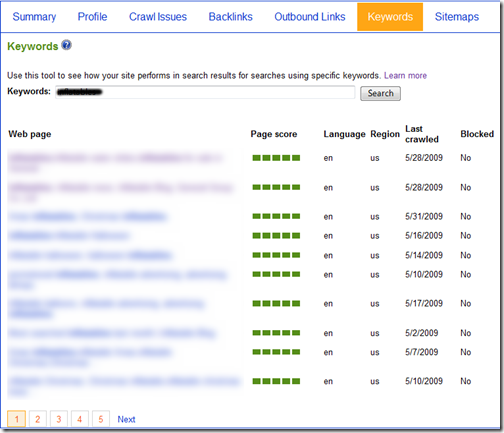Switch to the Profile tab

click(x=92, y=17)
